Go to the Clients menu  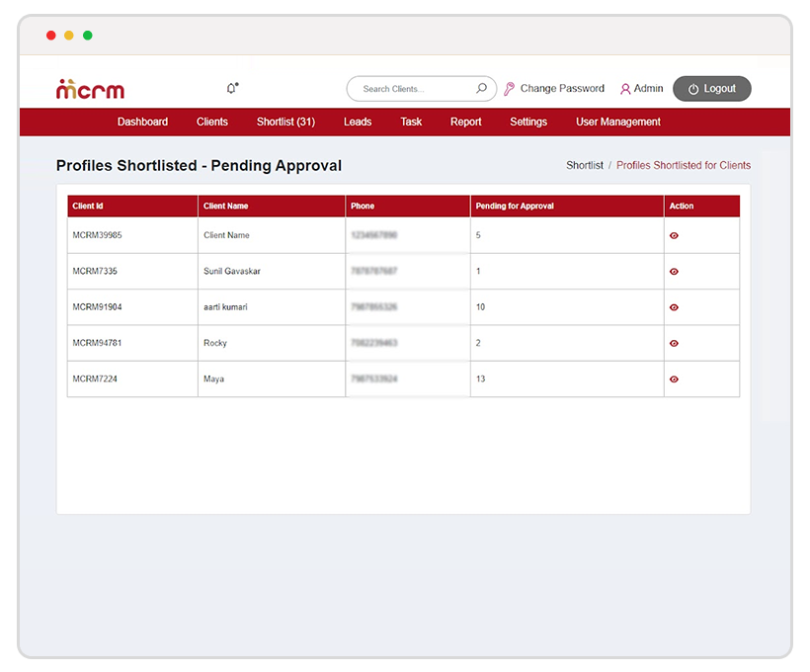(212, 122)
